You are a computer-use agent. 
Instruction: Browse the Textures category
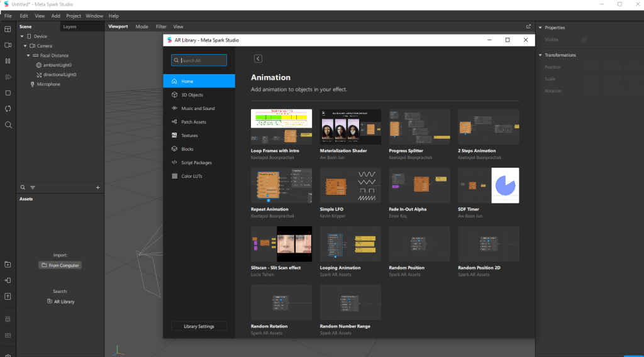coord(189,136)
